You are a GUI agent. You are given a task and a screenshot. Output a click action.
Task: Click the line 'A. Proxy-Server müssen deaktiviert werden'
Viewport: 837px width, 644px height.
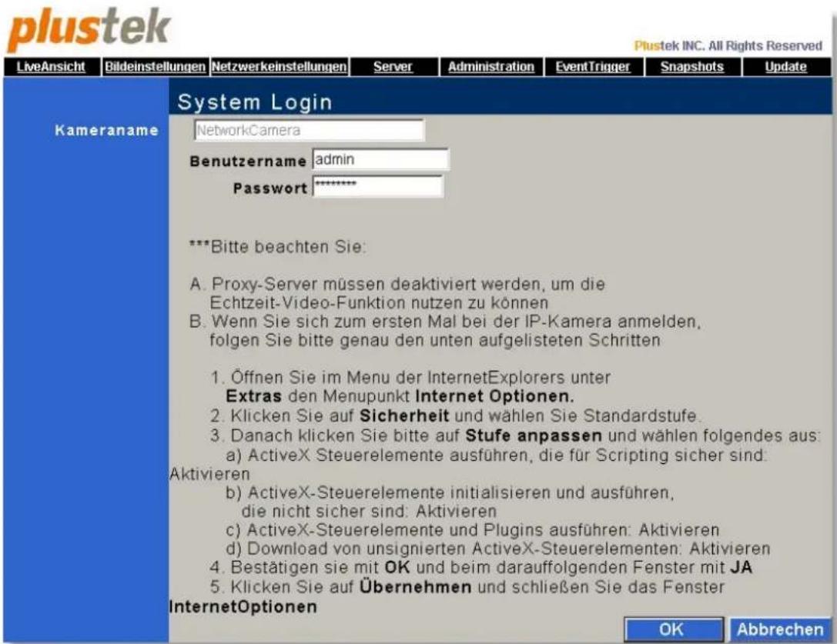(x=397, y=284)
